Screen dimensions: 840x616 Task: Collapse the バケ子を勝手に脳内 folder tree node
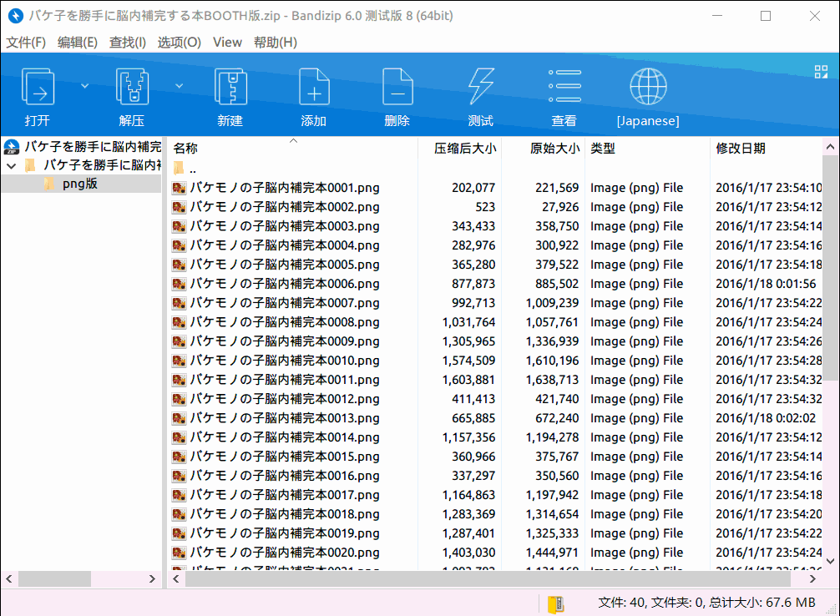(11, 165)
